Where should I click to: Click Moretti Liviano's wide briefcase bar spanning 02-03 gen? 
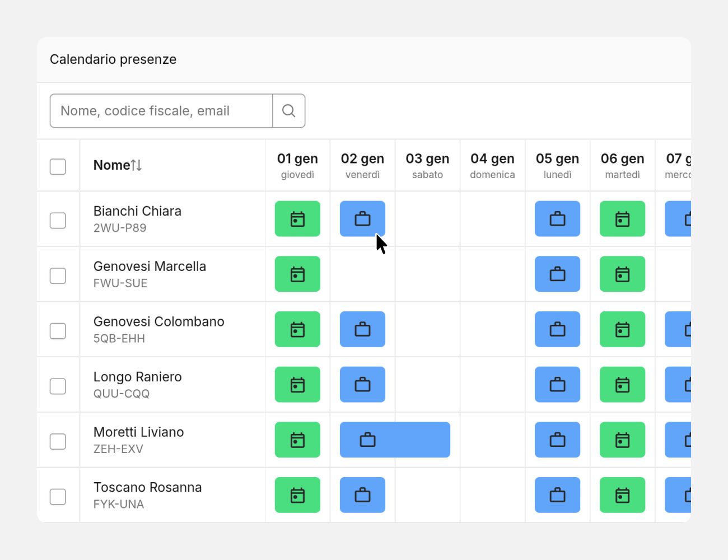[x=395, y=440]
